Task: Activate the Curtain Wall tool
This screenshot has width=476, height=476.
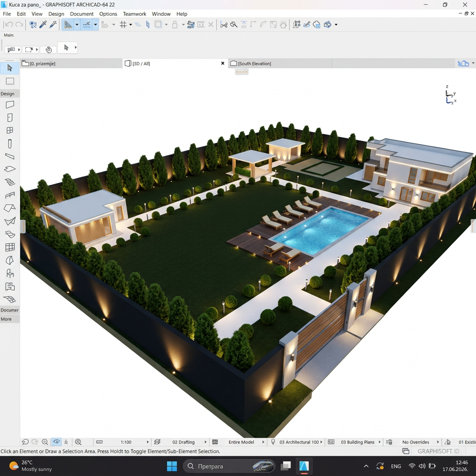Action: [x=10, y=247]
